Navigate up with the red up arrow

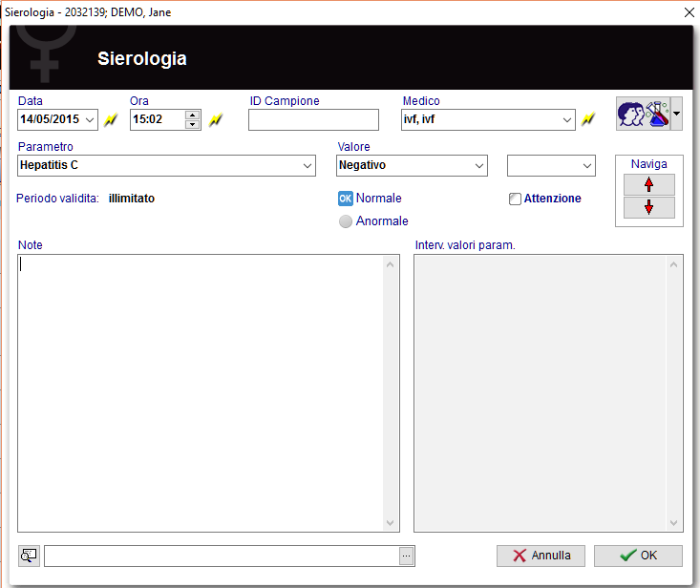click(649, 184)
